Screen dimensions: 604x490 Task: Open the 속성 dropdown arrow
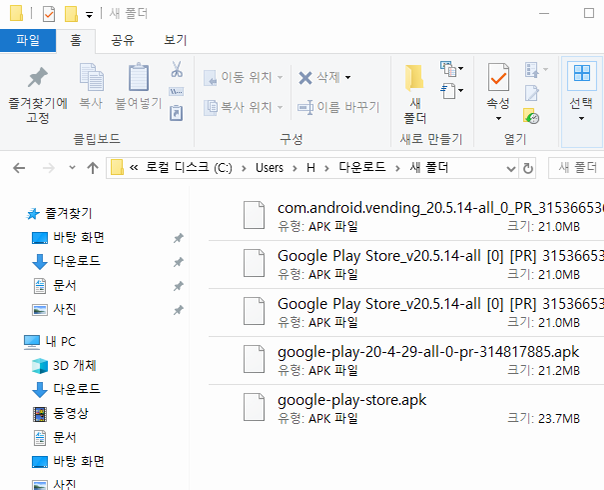tap(498, 118)
